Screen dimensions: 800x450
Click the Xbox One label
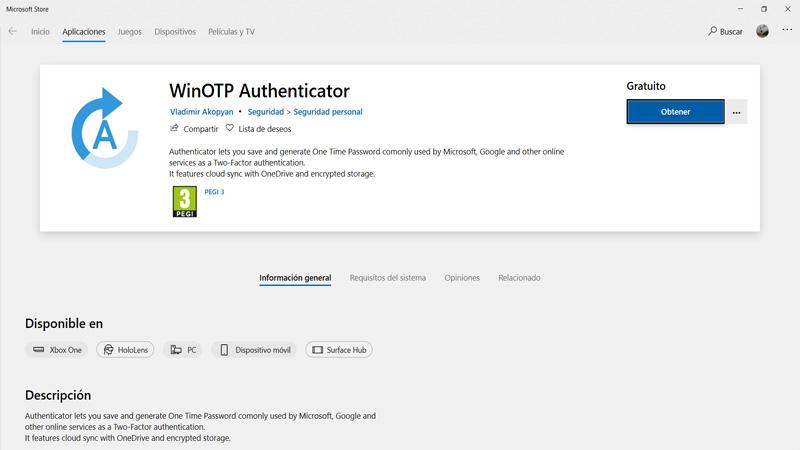(65, 350)
